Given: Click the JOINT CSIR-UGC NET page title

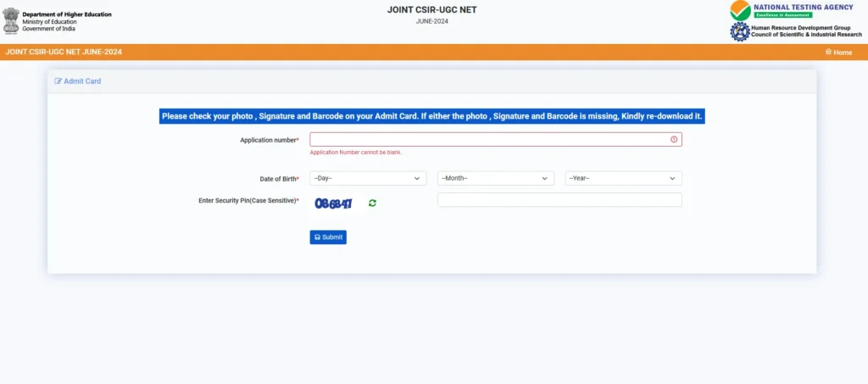Looking at the screenshot, I should pos(432,9).
